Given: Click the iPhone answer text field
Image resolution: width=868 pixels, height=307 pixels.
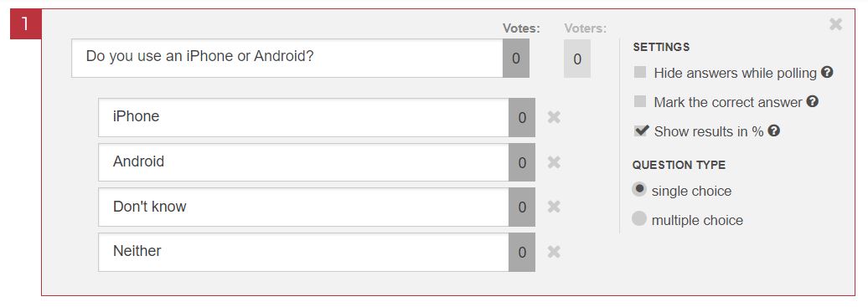Looking at the screenshot, I should click(x=303, y=117).
